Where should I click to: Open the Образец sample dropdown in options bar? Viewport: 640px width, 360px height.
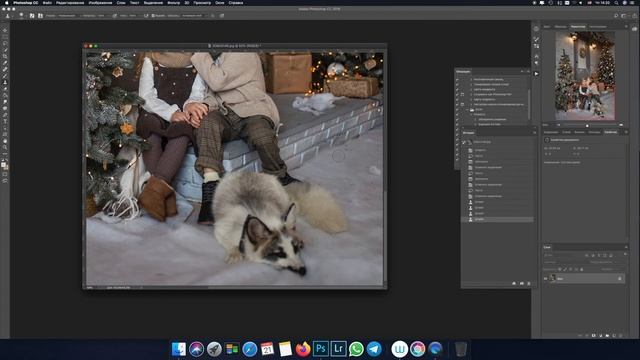tap(192, 16)
